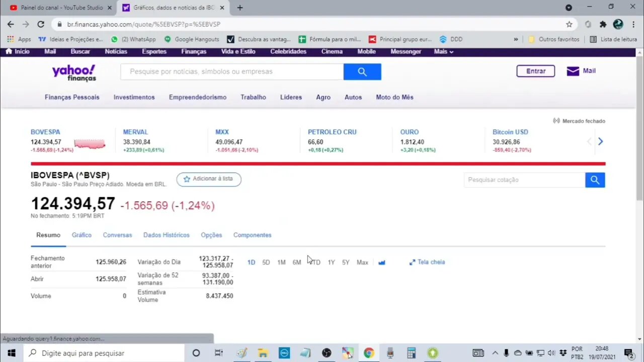Click the BOVESPA ticker link
This screenshot has width=644, height=362.
(x=45, y=132)
